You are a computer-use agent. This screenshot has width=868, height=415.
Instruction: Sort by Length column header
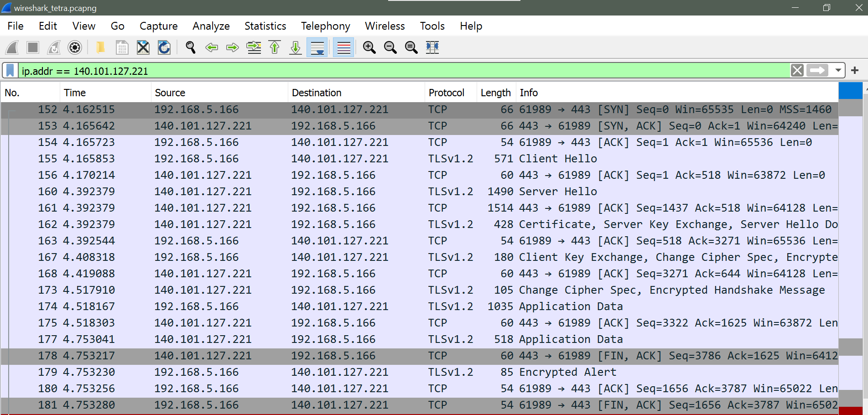(496, 93)
